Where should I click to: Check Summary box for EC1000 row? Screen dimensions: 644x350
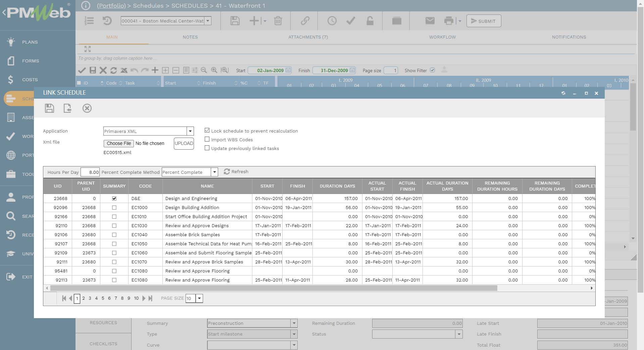(114, 207)
